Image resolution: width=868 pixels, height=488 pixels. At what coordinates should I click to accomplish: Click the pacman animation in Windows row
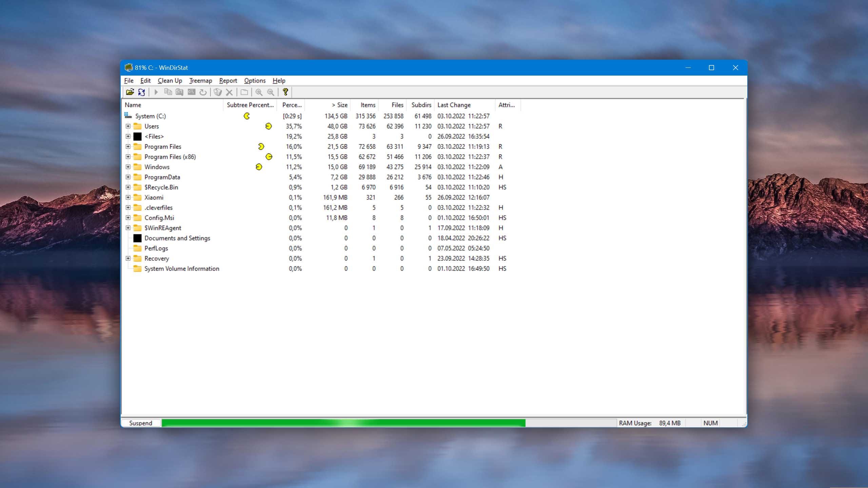259,167
